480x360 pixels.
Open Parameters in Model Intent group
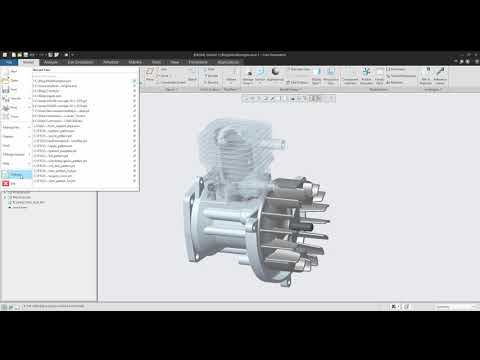[396, 69]
